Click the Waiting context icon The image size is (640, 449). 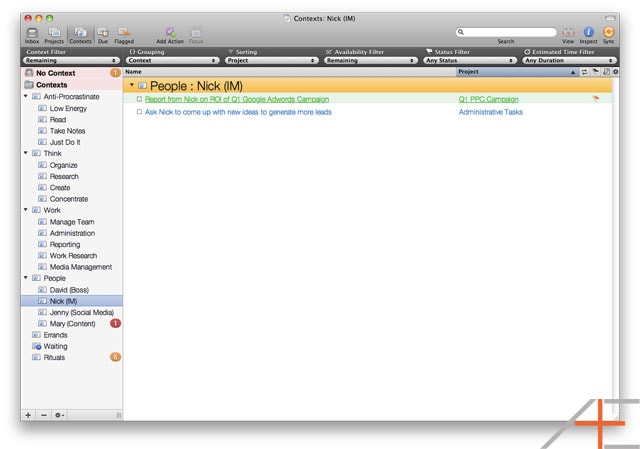[37, 346]
